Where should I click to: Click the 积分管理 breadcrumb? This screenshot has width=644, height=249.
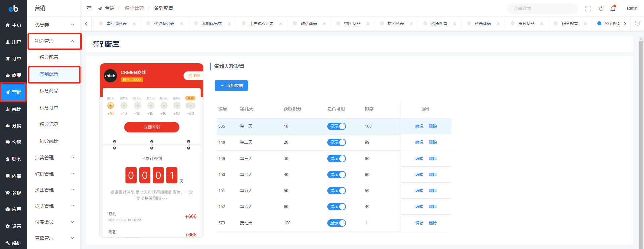134,8
